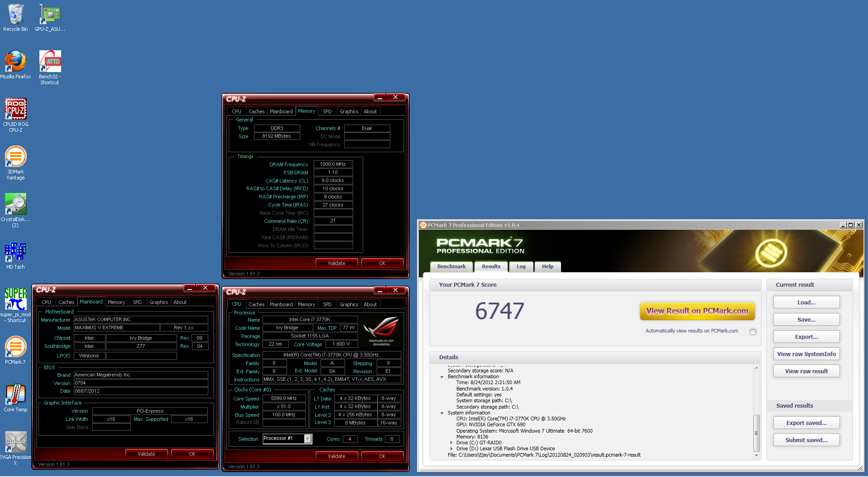The height and width of the screenshot is (477, 868).
Task: Select the Results tab in PCMark 7
Action: pyautogui.click(x=491, y=266)
